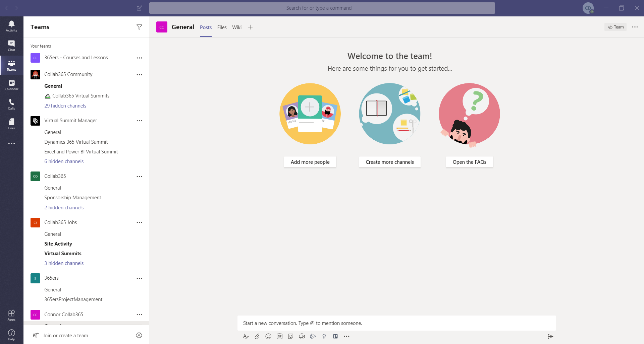Send the message with the arrow
Viewport: 644px width, 344px height.
click(550, 336)
